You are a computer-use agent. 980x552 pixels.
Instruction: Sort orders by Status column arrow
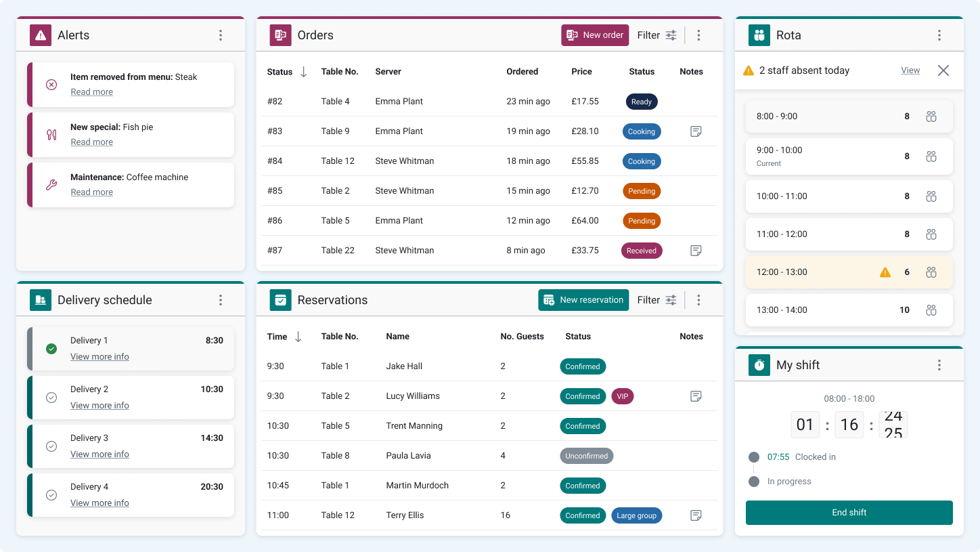coord(303,72)
